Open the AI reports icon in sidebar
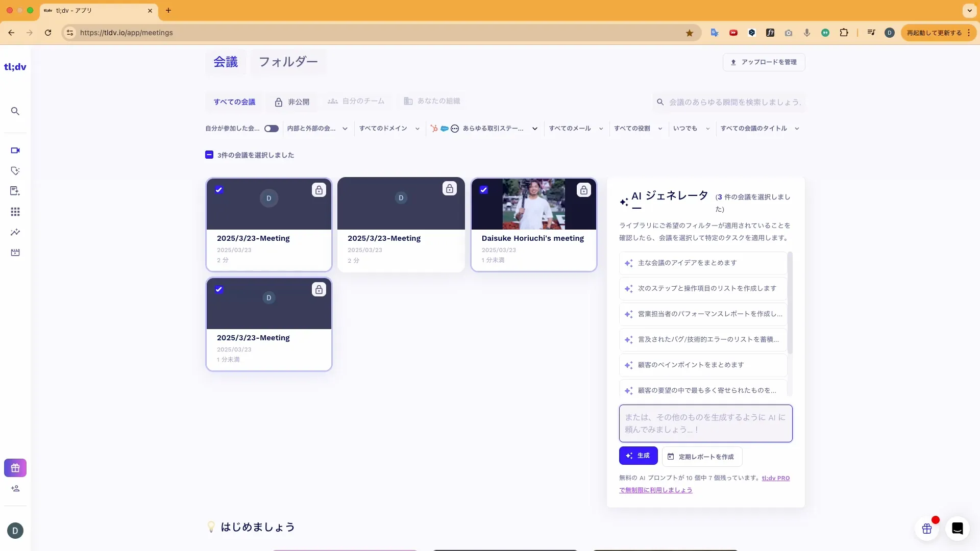This screenshot has width=980, height=551. click(15, 191)
